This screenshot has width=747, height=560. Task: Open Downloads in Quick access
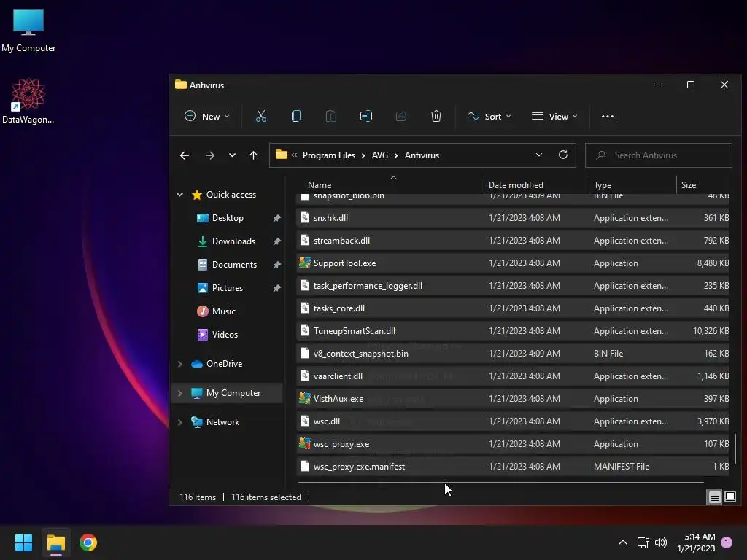pyautogui.click(x=233, y=241)
